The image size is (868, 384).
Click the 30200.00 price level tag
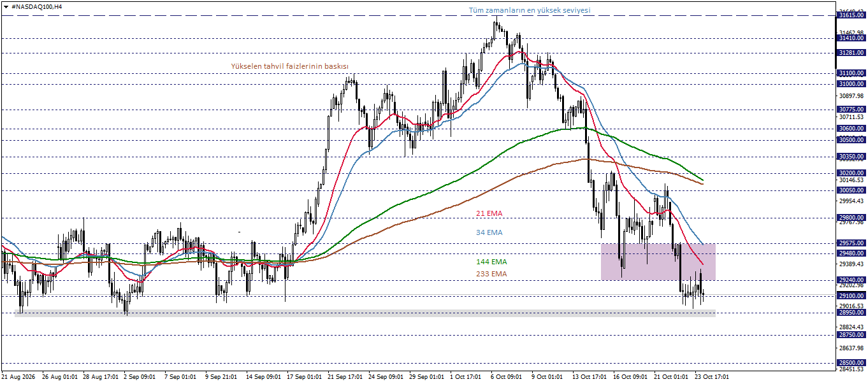[851, 173]
